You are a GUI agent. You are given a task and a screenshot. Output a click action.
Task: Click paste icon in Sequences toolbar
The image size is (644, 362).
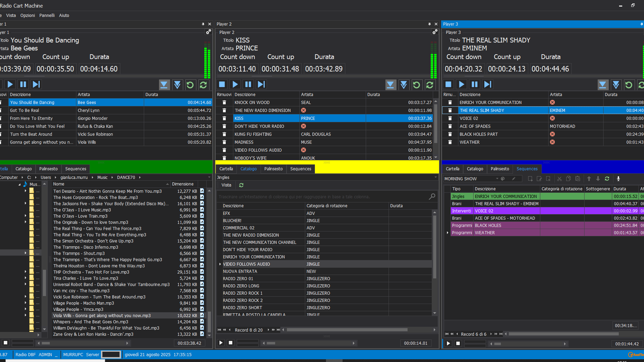pos(578,179)
